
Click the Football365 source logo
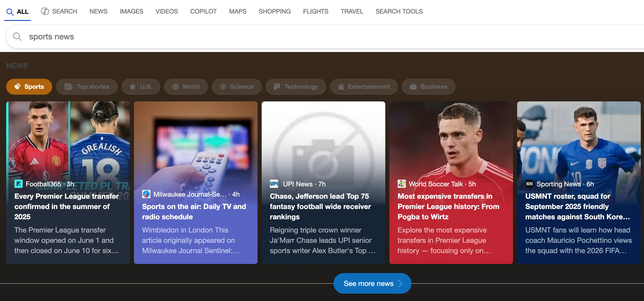[x=19, y=184]
